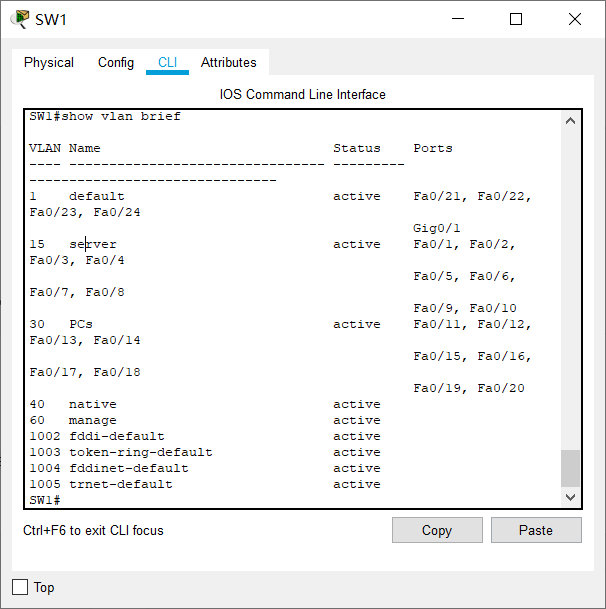Click the 'show vlan brief' command line
Image resolution: width=606 pixels, height=609 pixels.
pos(105,116)
